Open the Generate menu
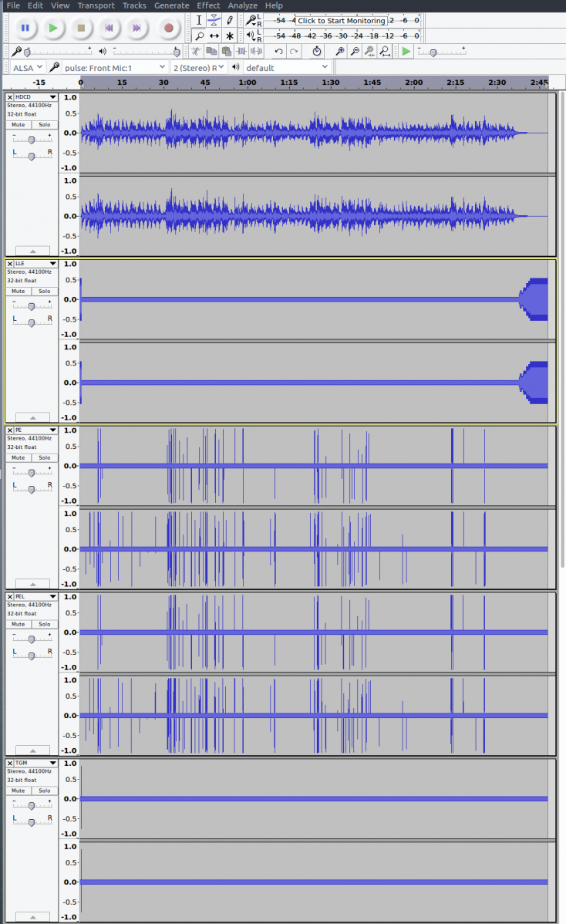566x924 pixels. pyautogui.click(x=171, y=5)
